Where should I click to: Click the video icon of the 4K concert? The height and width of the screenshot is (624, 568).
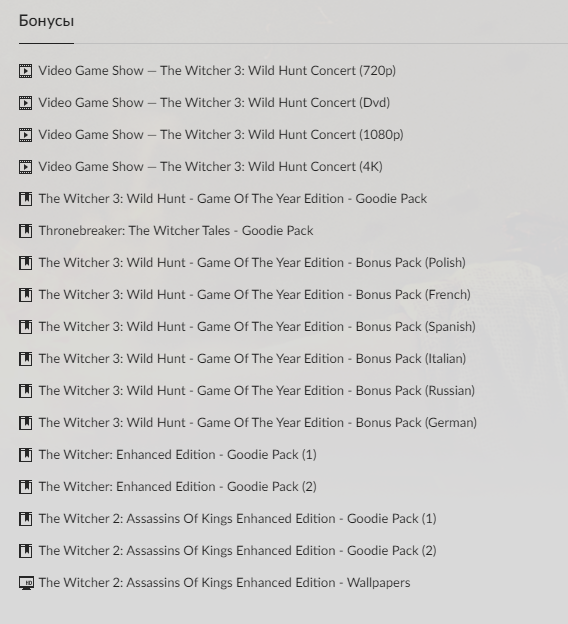(x=25, y=167)
